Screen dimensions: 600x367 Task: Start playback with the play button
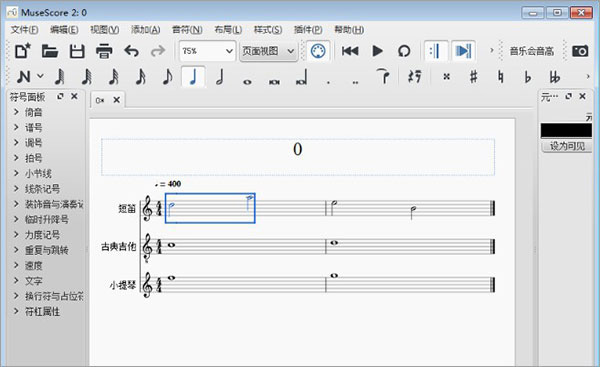point(377,51)
